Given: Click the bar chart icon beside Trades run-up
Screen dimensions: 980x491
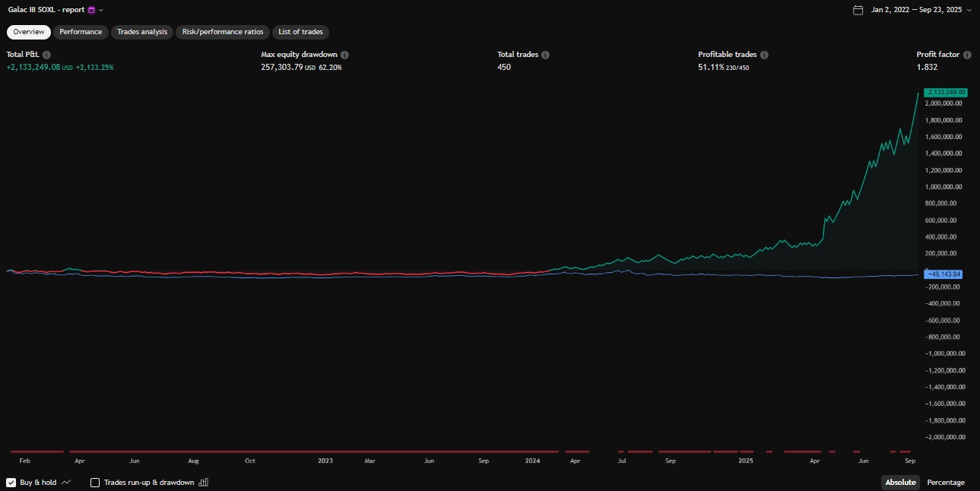Looking at the screenshot, I should pos(203,483).
